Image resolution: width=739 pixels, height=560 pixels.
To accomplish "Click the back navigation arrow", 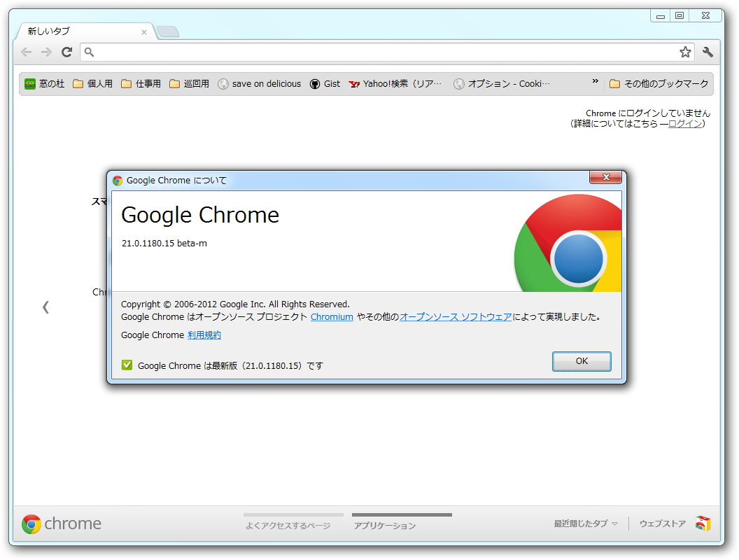I will click(26, 52).
